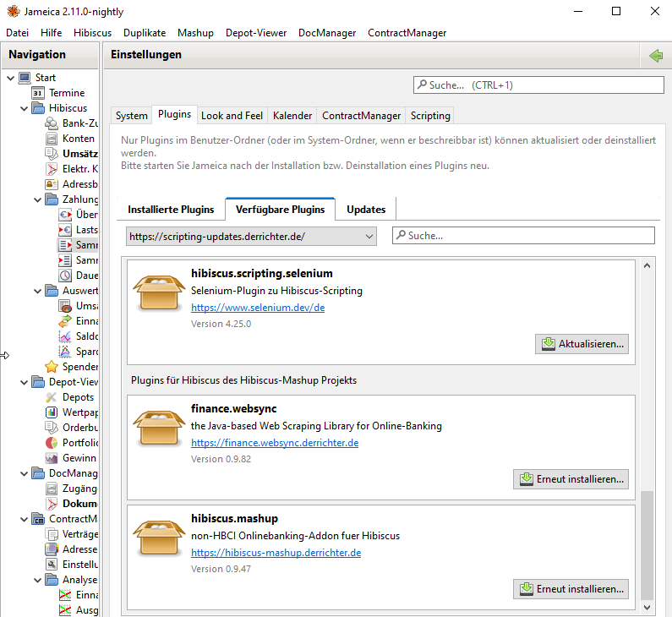Switch to the Updates tab
The width and height of the screenshot is (672, 617).
(366, 210)
